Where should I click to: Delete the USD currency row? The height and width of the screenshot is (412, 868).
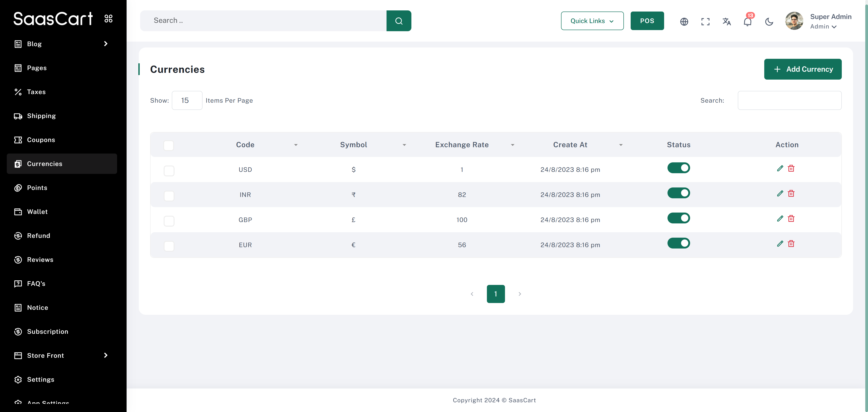(x=791, y=168)
